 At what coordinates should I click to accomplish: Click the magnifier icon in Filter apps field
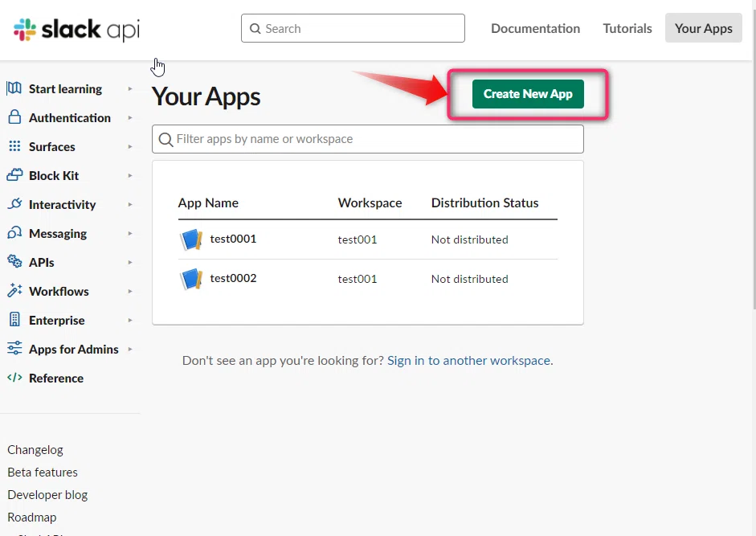click(x=166, y=140)
